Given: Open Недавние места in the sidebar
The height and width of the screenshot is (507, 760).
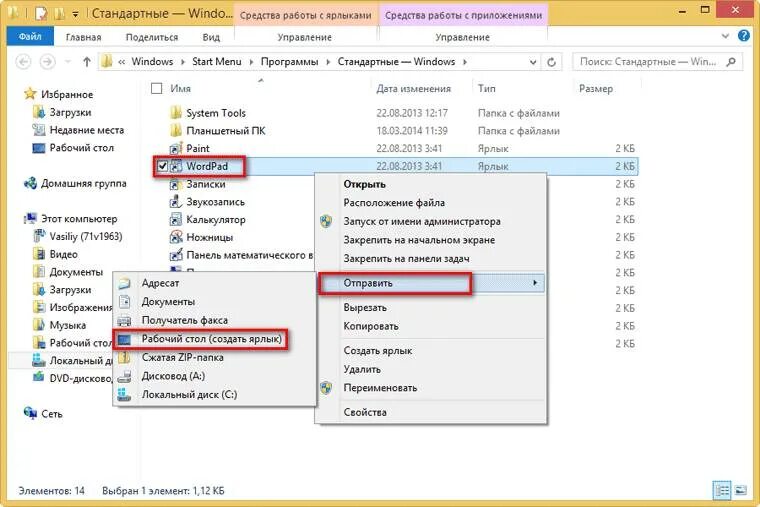Looking at the screenshot, I should click(87, 130).
